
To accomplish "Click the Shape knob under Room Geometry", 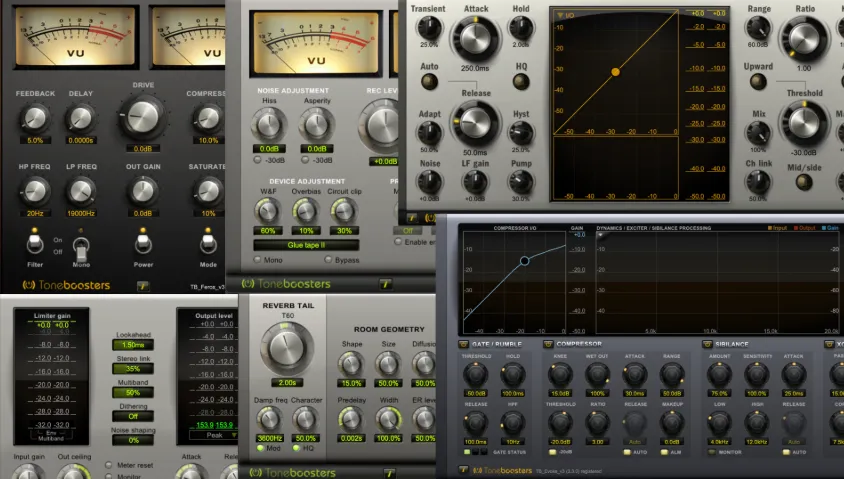I will tap(351, 364).
